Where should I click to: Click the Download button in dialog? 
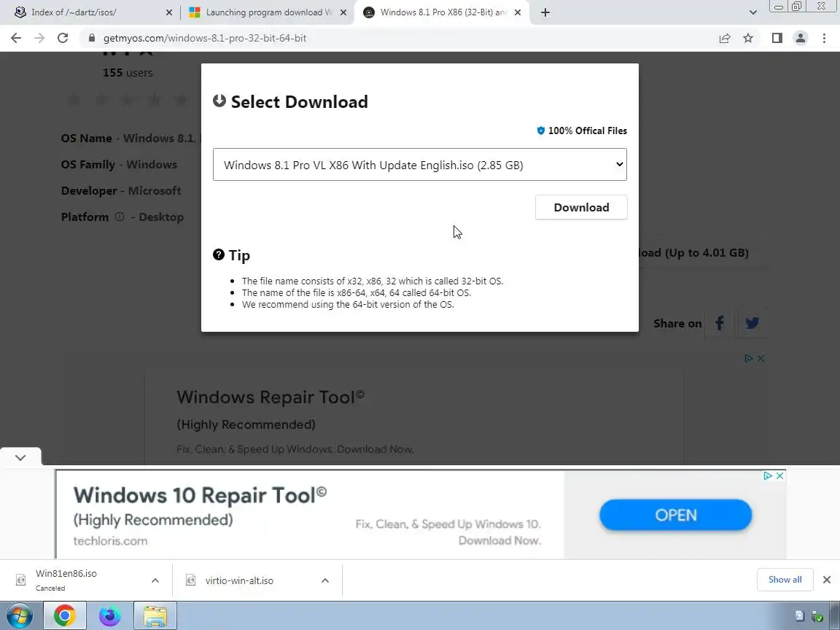(581, 207)
